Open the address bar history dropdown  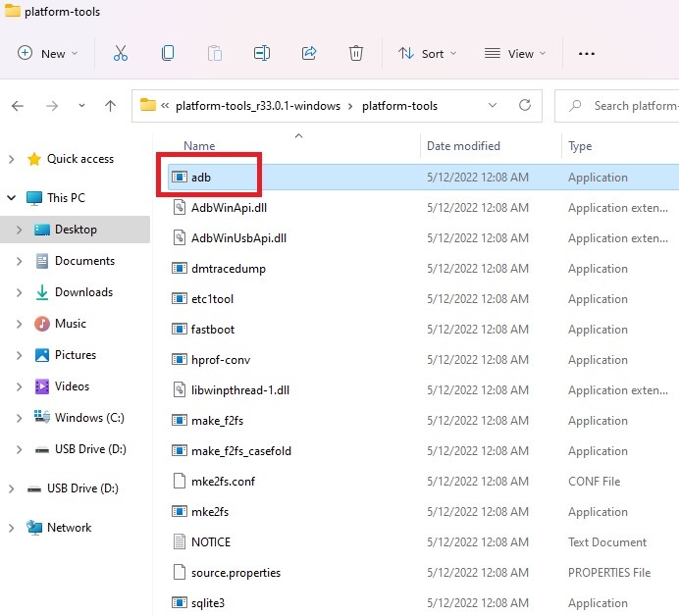coord(493,105)
